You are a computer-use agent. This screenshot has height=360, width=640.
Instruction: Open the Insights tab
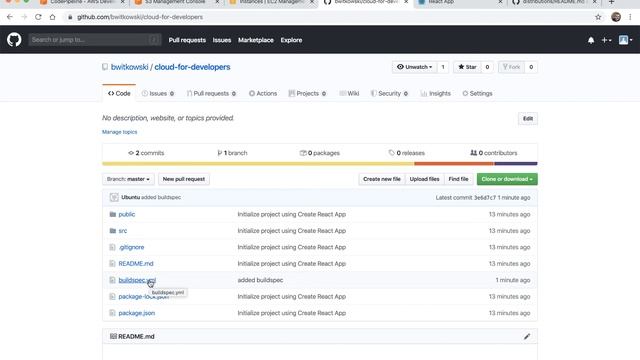(436, 93)
